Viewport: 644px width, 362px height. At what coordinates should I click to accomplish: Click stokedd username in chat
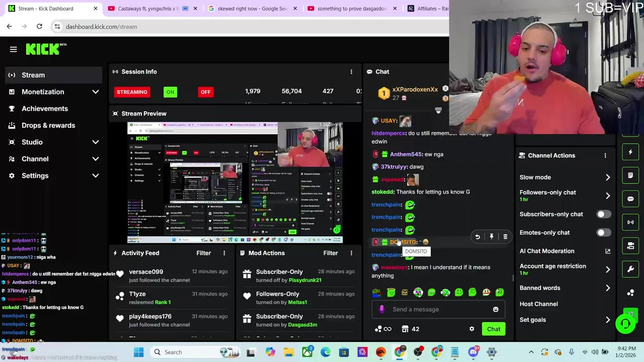383,192
